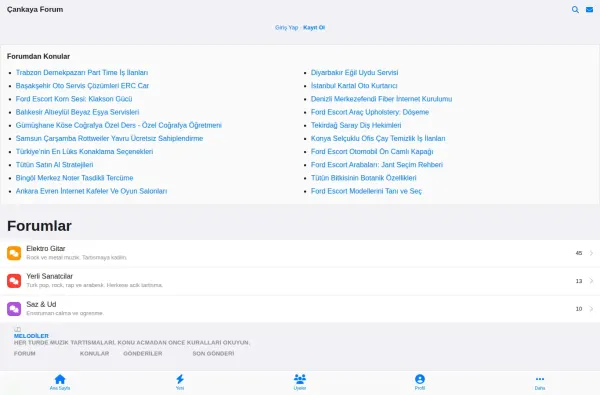Viewport: 600px width, 395px height.
Task: Open Tütün Satın Al Stratejileri topic
Action: 54,165
